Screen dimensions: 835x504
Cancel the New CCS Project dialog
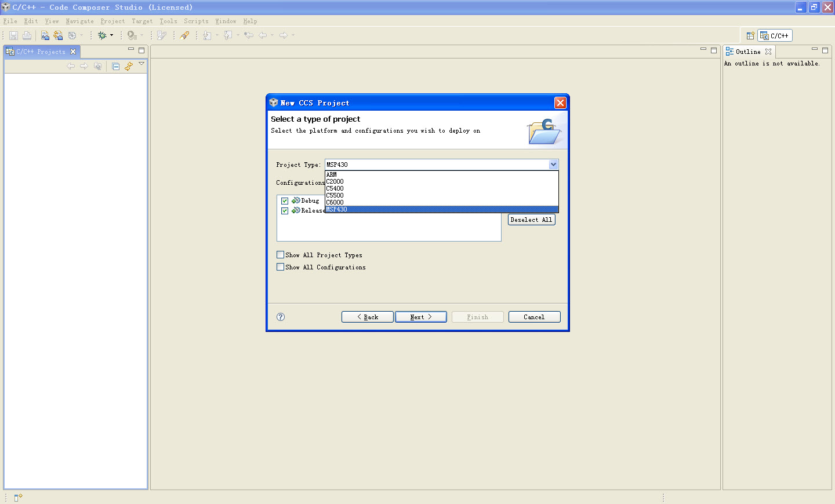point(534,317)
